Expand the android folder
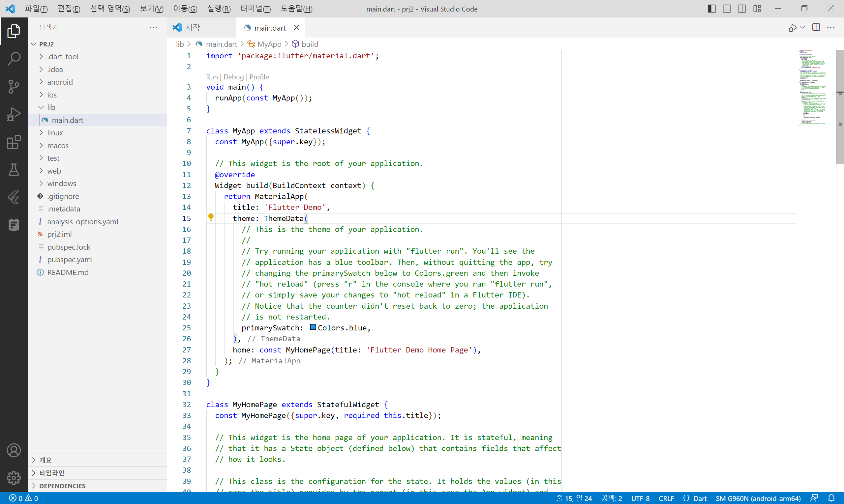The height and width of the screenshot is (504, 844). [x=60, y=82]
